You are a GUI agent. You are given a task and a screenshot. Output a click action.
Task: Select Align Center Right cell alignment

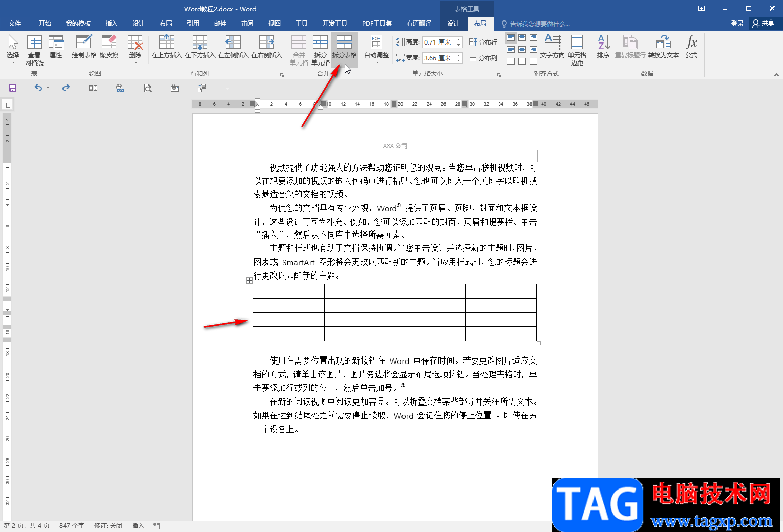(x=533, y=50)
